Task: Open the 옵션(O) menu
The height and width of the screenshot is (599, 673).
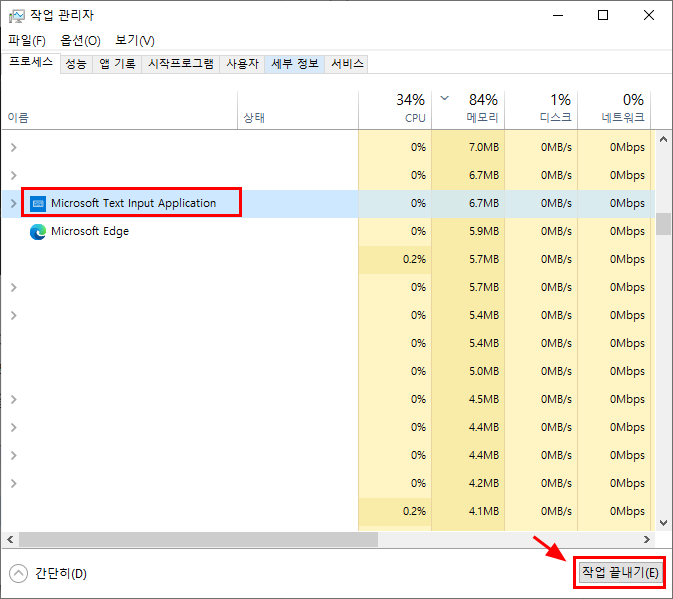Action: pos(80,41)
